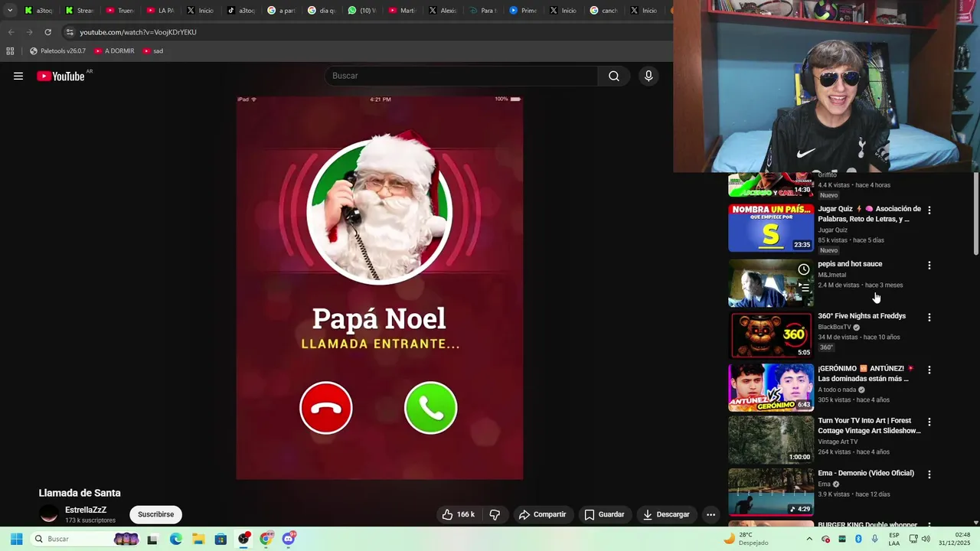Switch to the WhatsApp (10) tab
This screenshot has height=551, width=980.
tap(362, 11)
